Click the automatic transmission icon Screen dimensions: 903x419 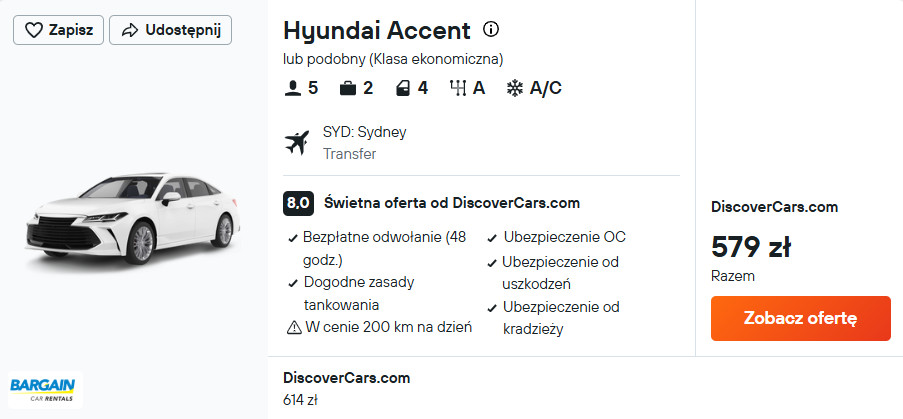[459, 88]
